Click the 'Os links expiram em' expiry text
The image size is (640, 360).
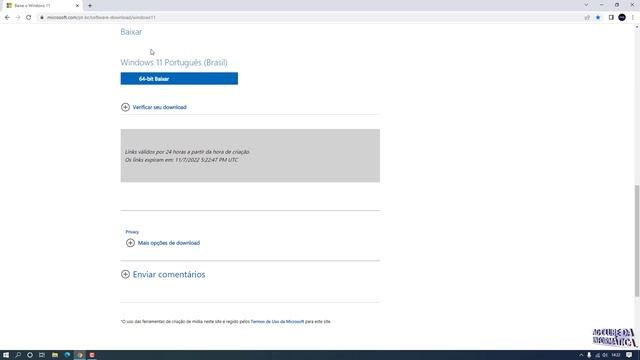[x=182, y=160]
